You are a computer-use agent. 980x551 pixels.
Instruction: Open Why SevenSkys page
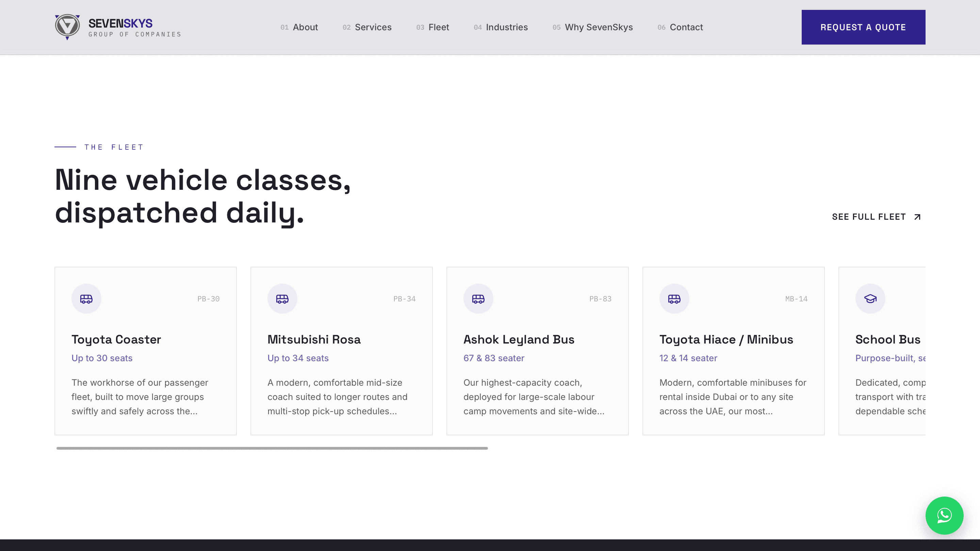[x=592, y=27]
